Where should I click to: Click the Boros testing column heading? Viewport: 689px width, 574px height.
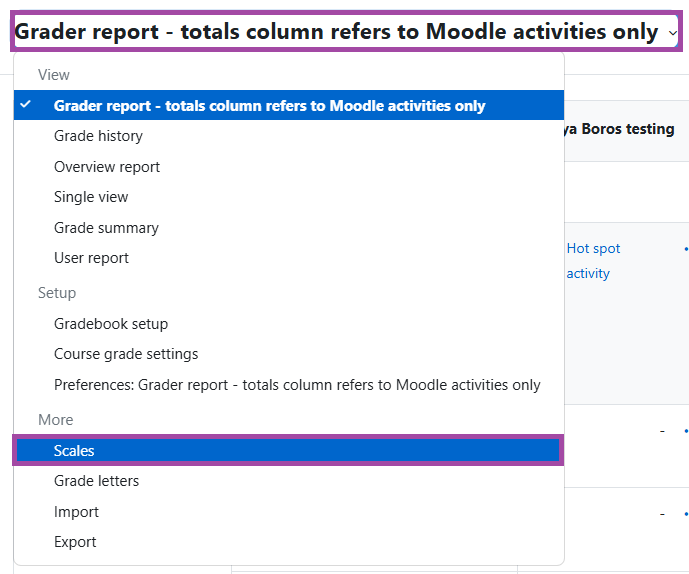point(620,129)
